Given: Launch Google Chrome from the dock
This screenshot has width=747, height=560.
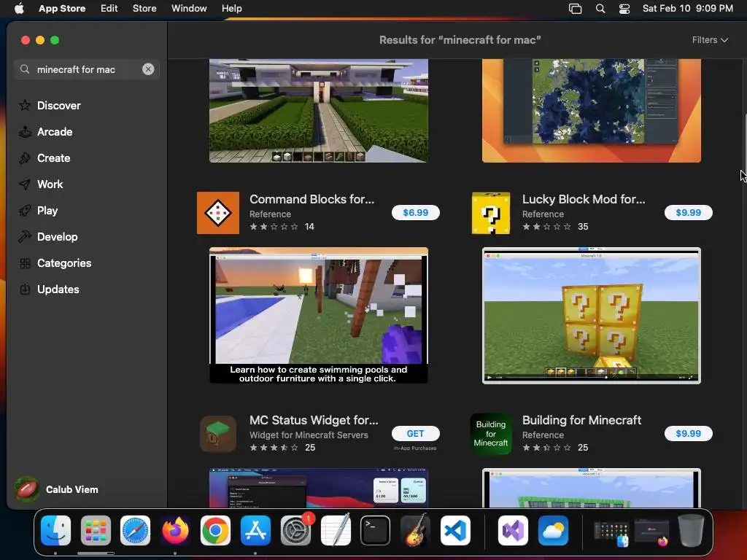Looking at the screenshot, I should click(x=215, y=530).
